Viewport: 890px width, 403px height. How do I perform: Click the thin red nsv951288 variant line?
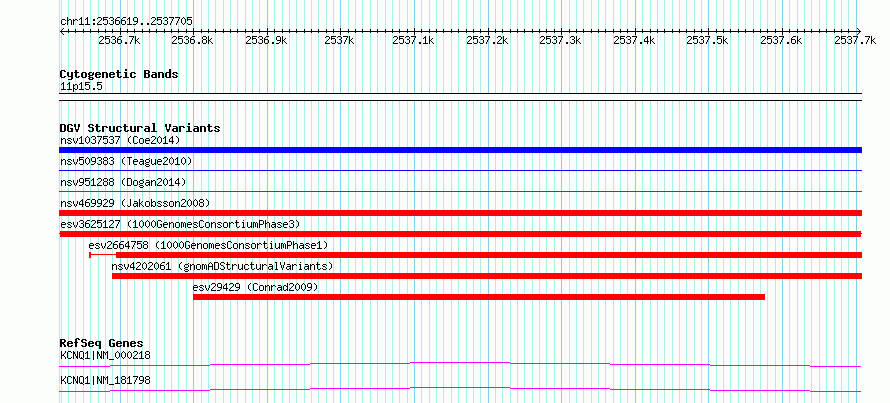460,191
